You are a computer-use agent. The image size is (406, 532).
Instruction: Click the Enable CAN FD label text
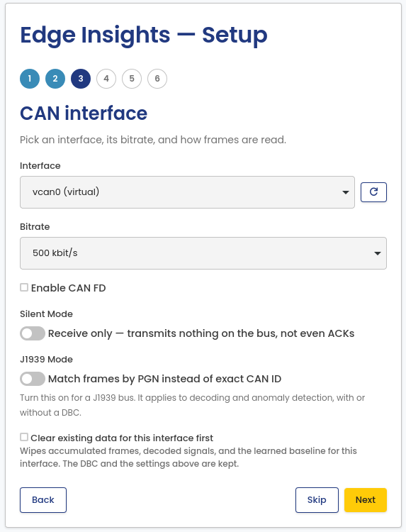(x=69, y=288)
